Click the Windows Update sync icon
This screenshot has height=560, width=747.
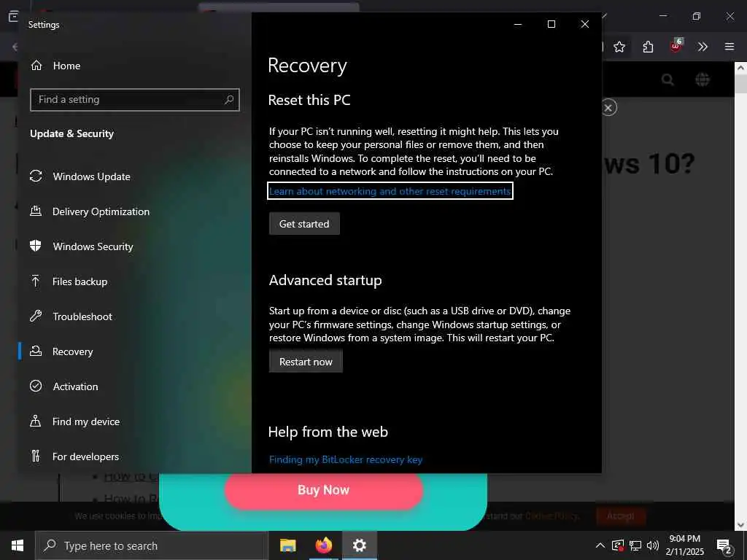point(36,176)
